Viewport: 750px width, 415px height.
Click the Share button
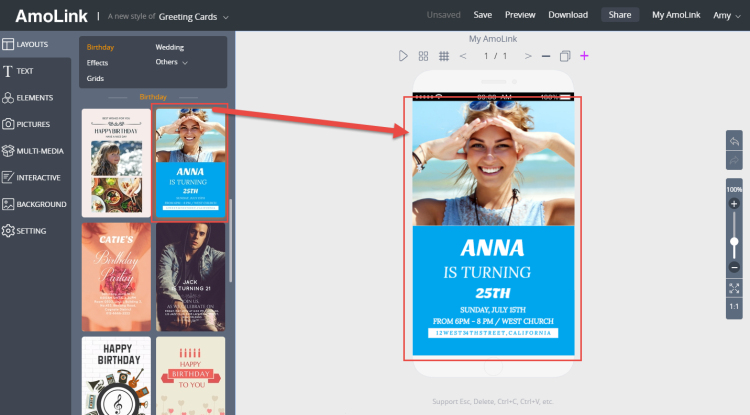tap(620, 15)
